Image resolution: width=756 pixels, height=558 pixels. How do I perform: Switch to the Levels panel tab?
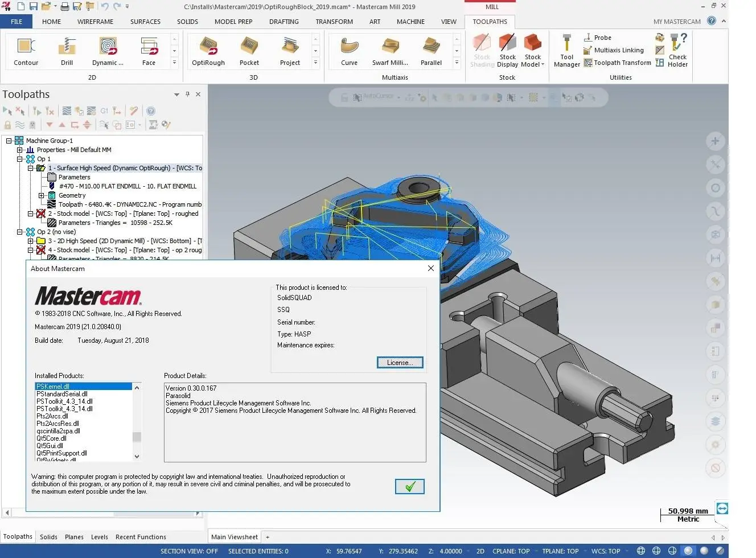[x=99, y=537]
